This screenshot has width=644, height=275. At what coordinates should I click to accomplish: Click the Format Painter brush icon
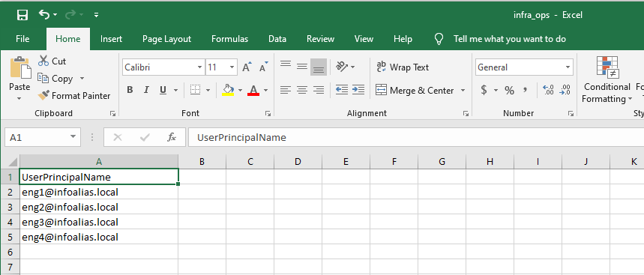click(43, 96)
